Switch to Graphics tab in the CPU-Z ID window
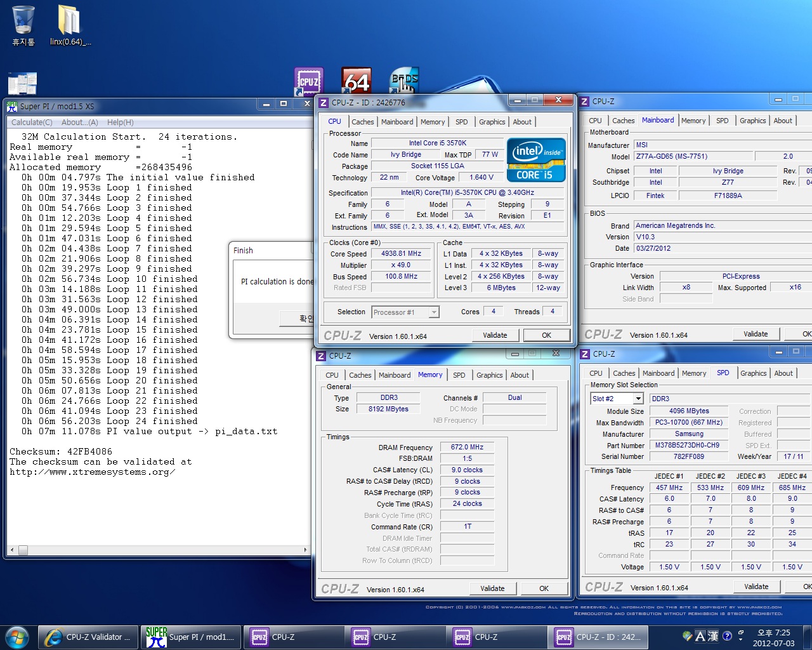This screenshot has width=812, height=650. point(492,122)
